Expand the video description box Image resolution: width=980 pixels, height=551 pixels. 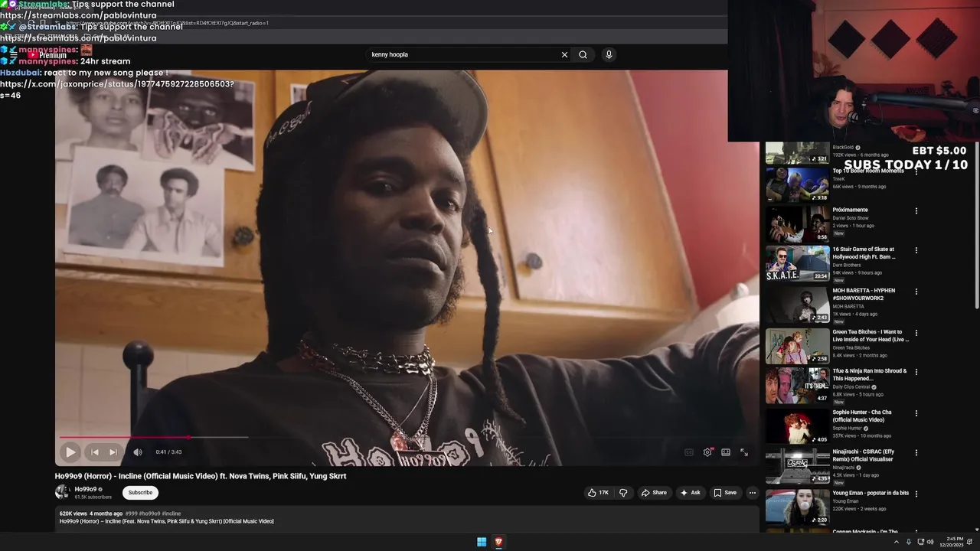pos(407,518)
